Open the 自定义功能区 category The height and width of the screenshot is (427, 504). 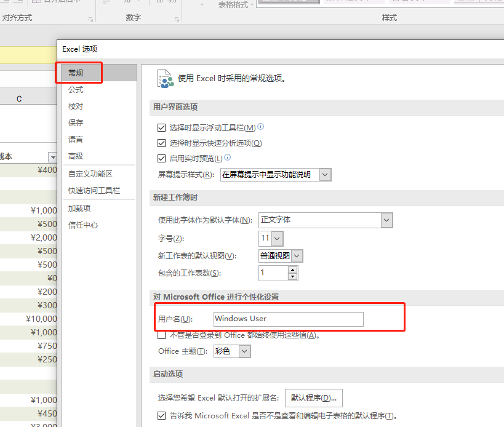click(x=90, y=174)
